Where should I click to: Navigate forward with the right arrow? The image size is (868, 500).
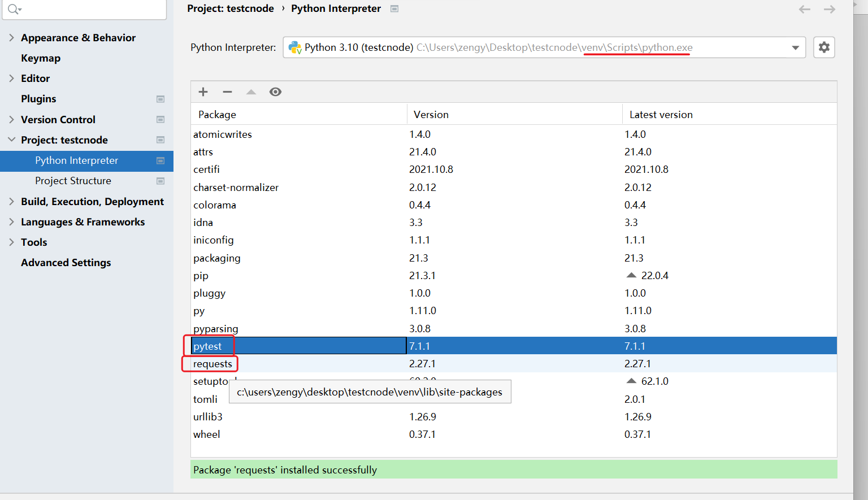830,9
